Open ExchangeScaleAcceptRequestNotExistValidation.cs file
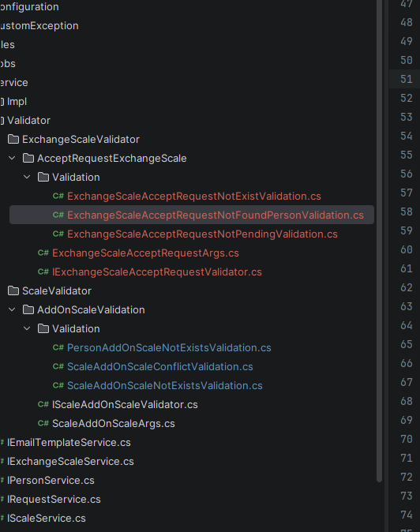This screenshot has width=420, height=532. [x=194, y=196]
